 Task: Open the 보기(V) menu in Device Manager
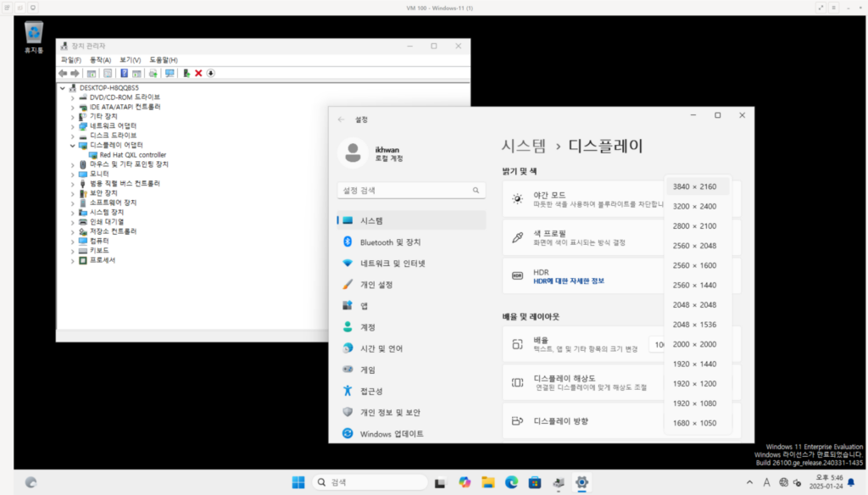(130, 60)
